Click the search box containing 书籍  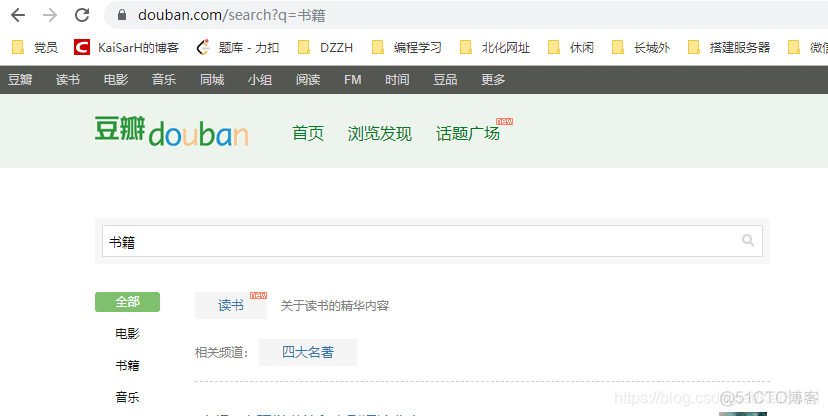tap(432, 241)
